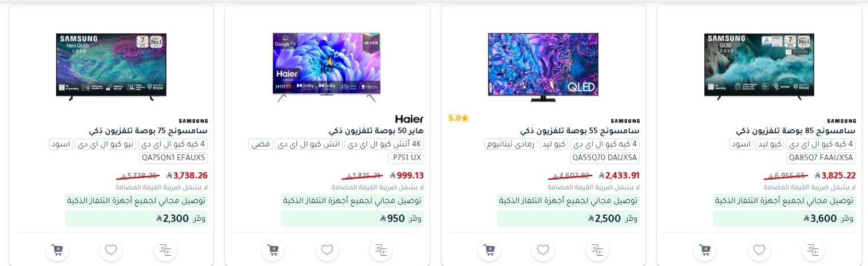Open Samsung Neo QLED 75 inch product image
The height and width of the screenshot is (266, 868).
point(111,67)
